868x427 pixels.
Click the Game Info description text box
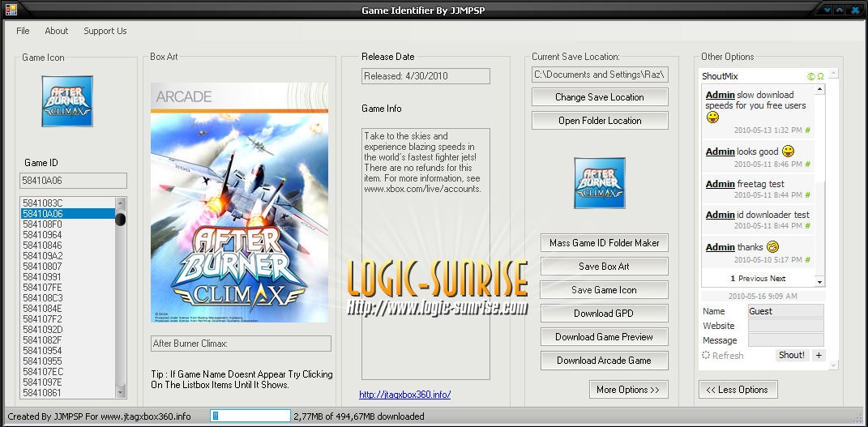(x=425, y=254)
